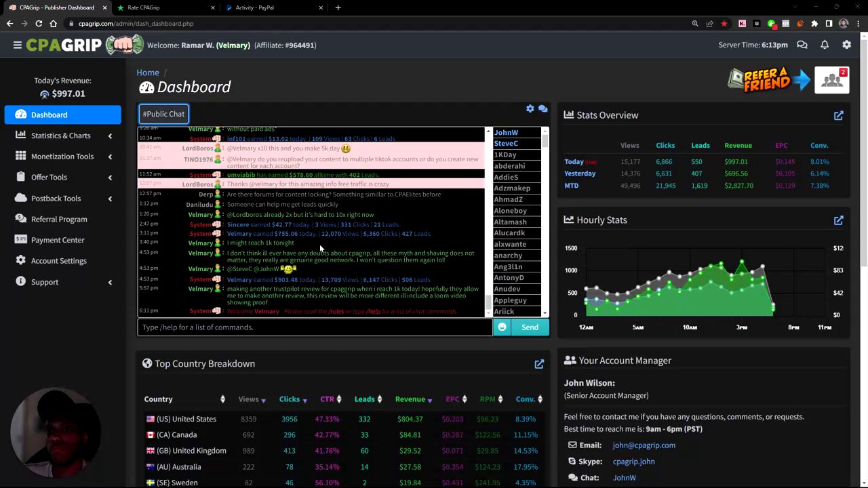Open Payment Center from the sidebar
The image size is (868, 488).
58,240
